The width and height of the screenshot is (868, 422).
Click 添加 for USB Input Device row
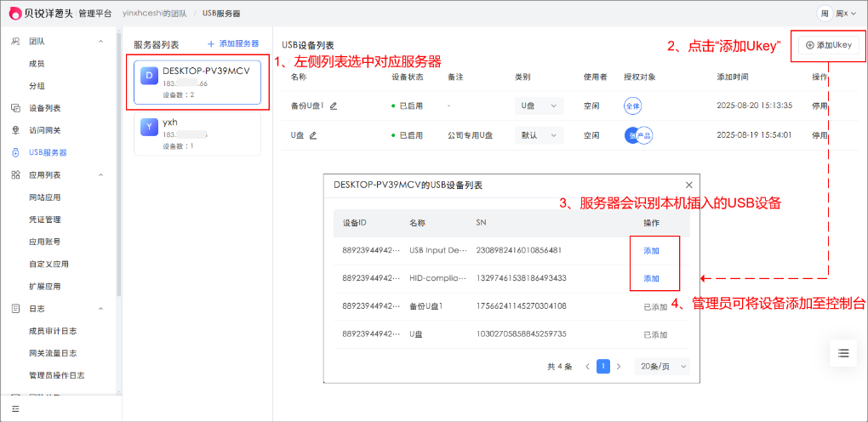coord(652,251)
